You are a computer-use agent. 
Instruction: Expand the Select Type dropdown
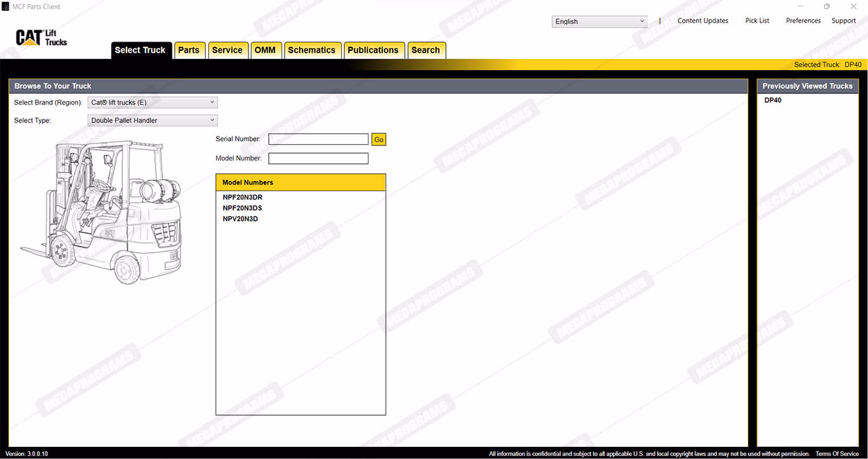(152, 120)
